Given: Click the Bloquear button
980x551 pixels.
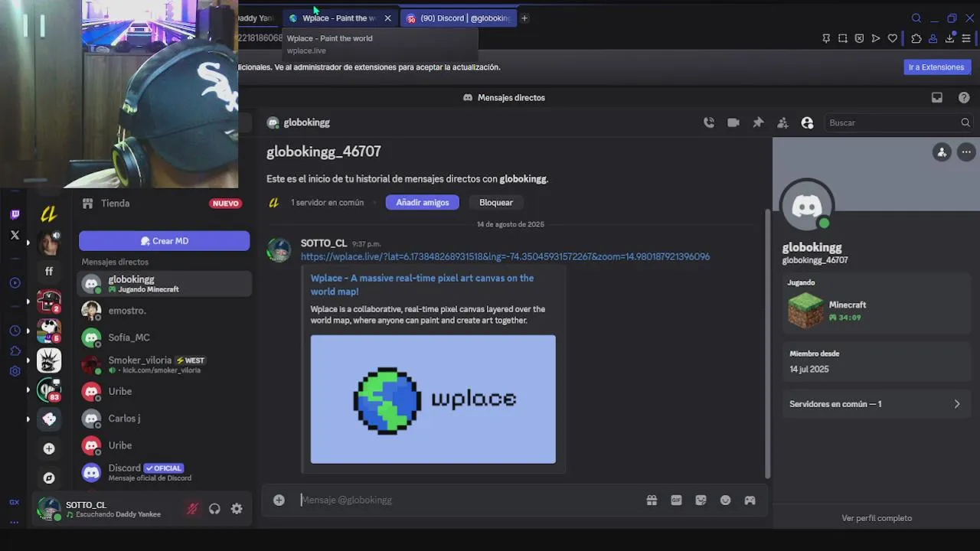Looking at the screenshot, I should (496, 203).
